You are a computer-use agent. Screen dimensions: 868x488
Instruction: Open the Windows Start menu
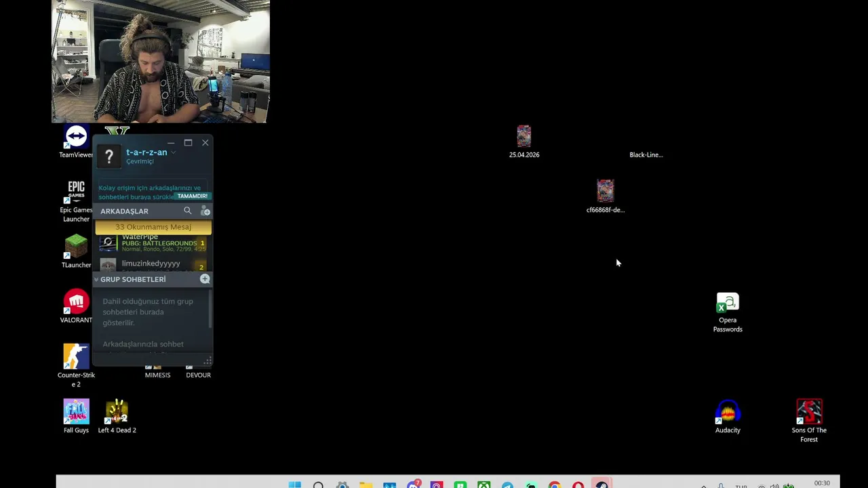tap(295, 485)
